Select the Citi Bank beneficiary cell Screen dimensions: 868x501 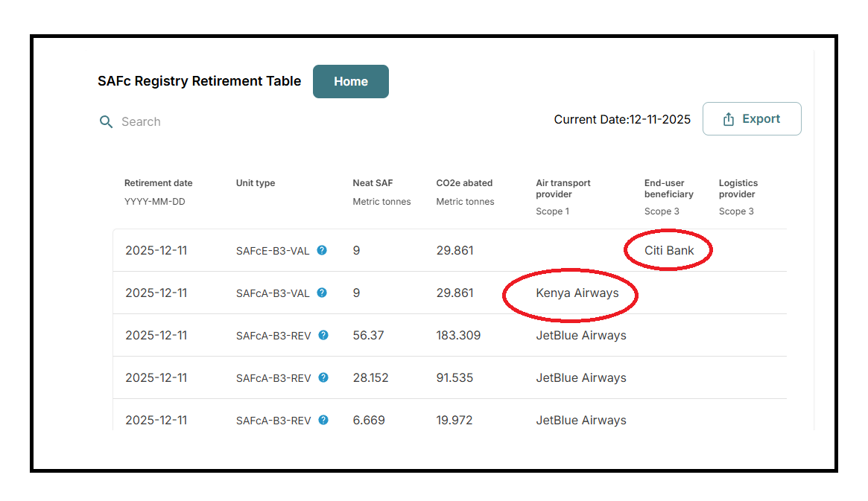[x=669, y=250]
